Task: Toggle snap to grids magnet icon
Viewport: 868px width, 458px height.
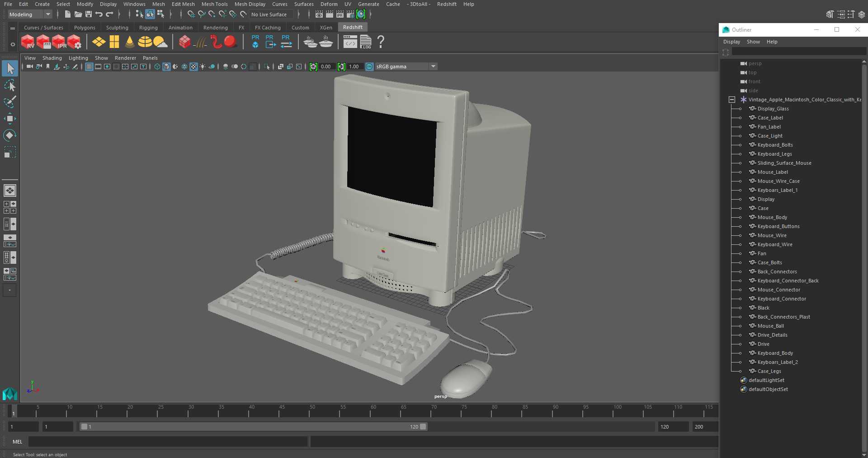Action: click(x=191, y=14)
